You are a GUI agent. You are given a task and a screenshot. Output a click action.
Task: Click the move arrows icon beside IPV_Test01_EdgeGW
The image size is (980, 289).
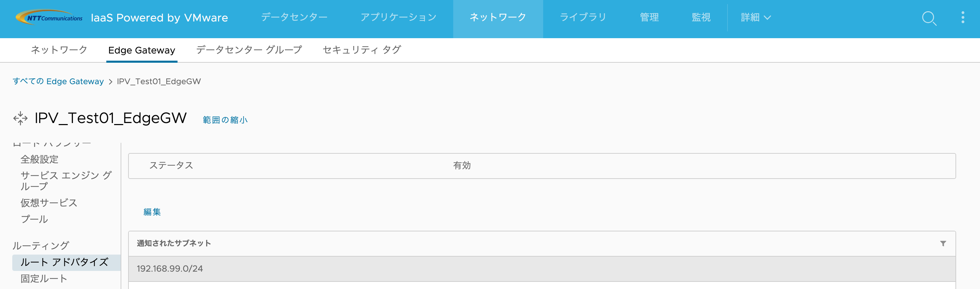(x=20, y=118)
